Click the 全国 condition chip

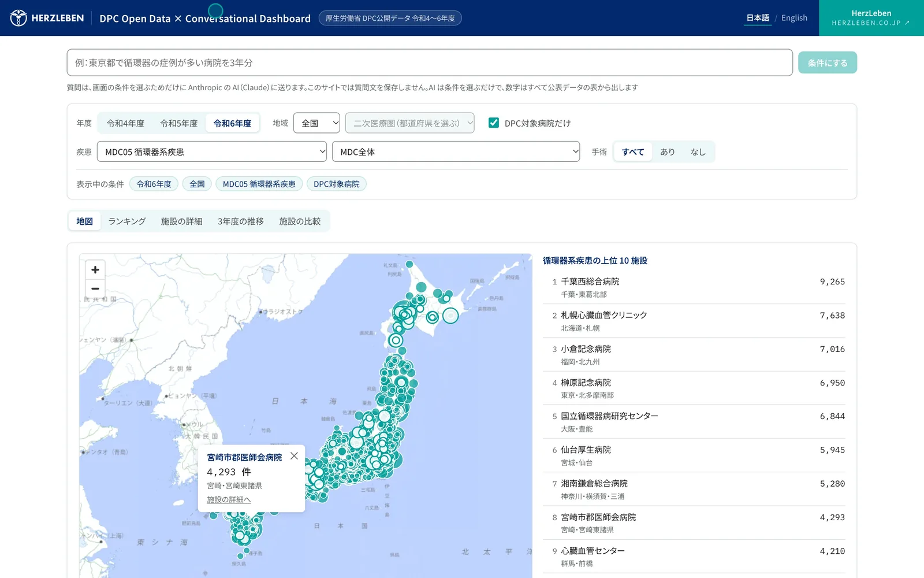tap(198, 184)
